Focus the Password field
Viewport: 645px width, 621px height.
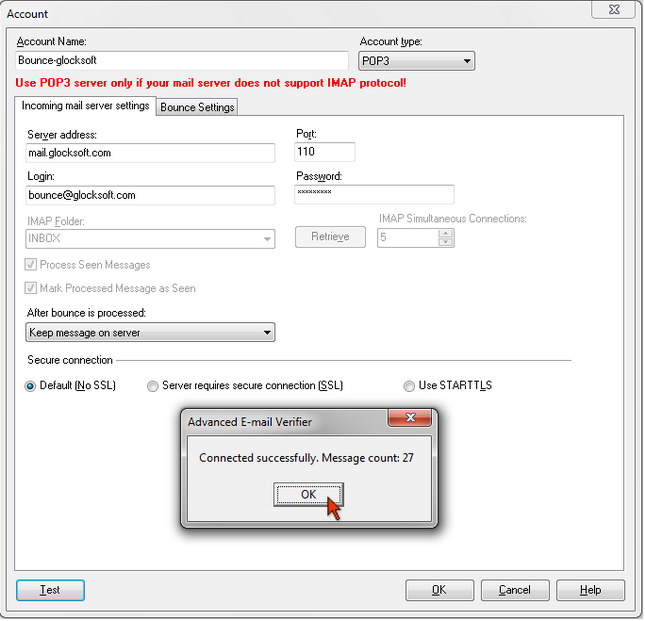375,195
